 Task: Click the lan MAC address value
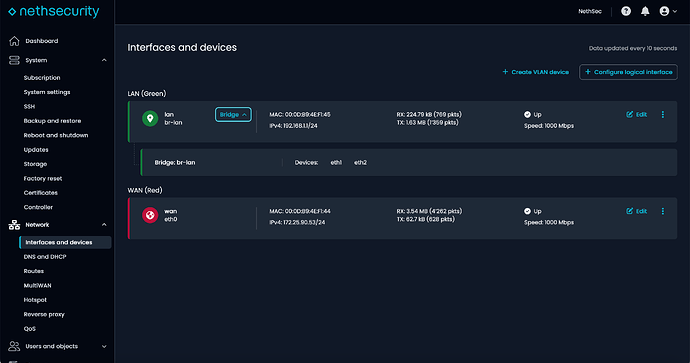(308, 114)
